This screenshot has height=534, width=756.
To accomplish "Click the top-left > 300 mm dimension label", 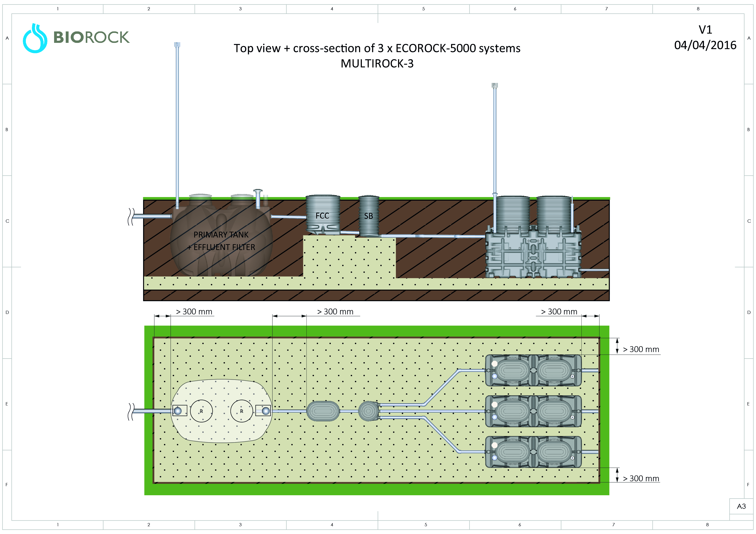I will click(194, 312).
